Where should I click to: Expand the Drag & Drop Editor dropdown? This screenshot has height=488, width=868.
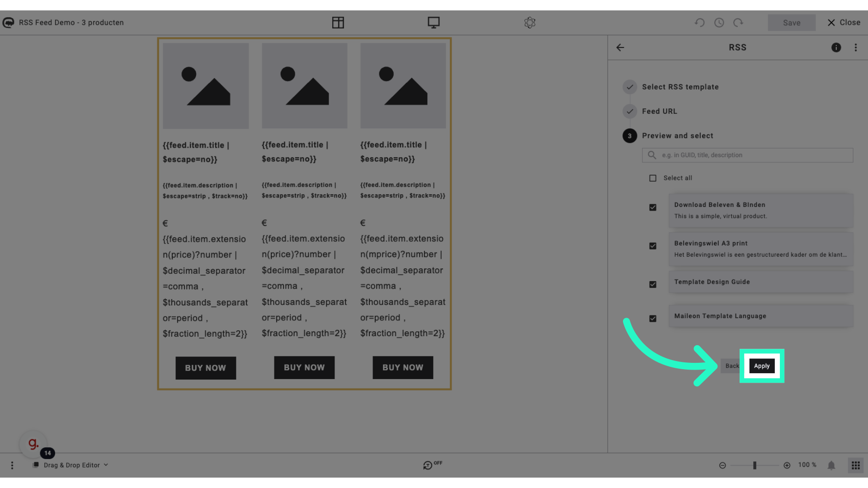coord(106,465)
